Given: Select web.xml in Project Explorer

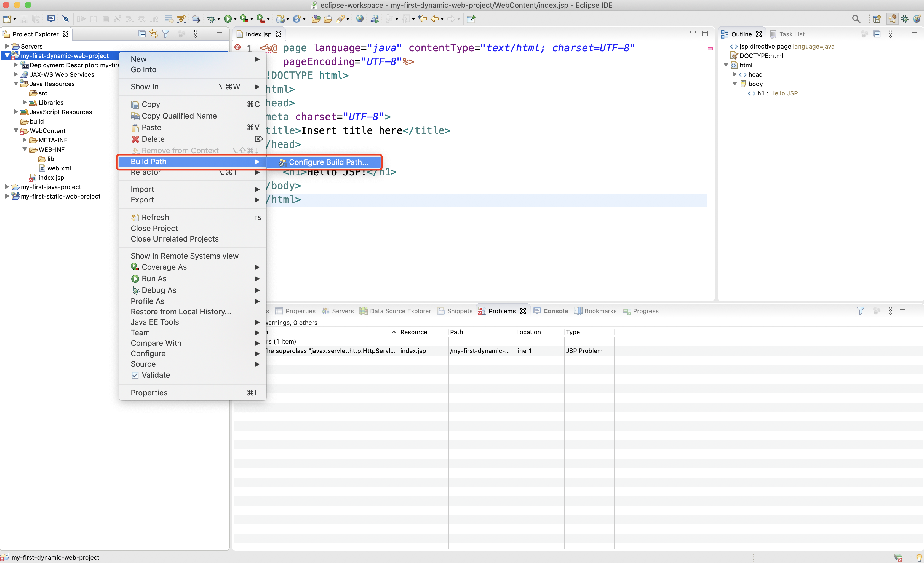Looking at the screenshot, I should point(55,168).
